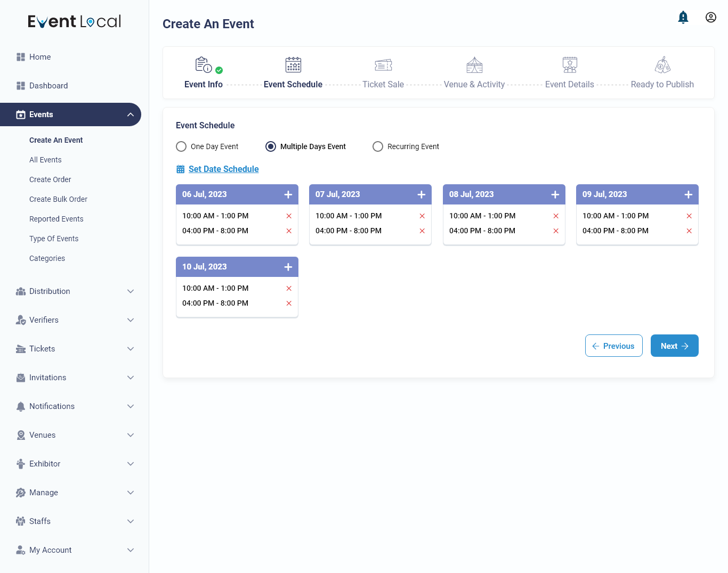Open the Create Bulk Order page

(58, 199)
